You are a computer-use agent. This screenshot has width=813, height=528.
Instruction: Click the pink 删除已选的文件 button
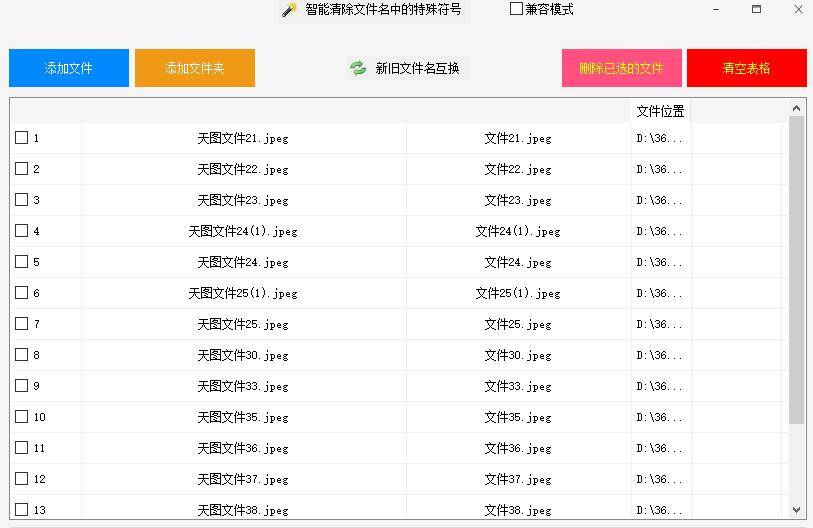coord(622,68)
